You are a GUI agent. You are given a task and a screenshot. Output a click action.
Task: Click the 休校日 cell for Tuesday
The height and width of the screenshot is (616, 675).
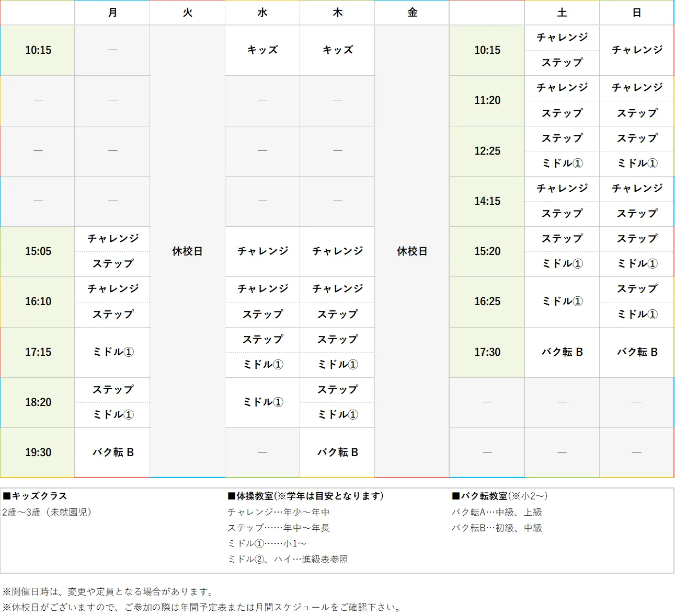tap(187, 251)
